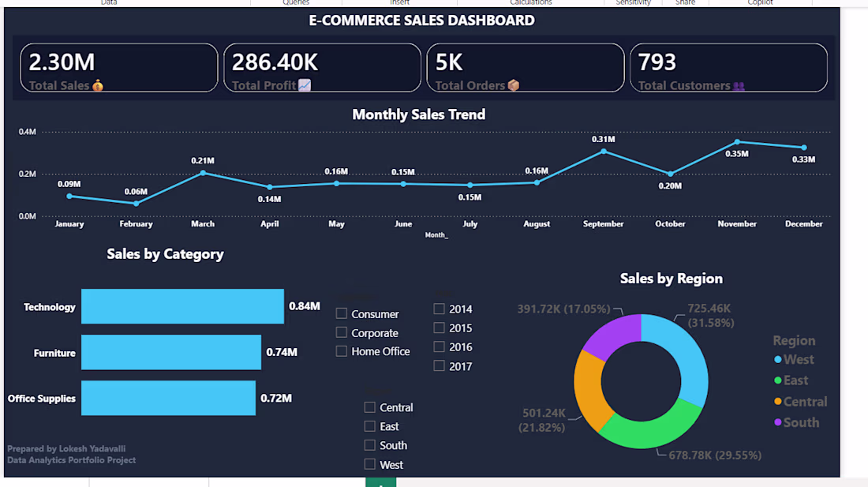Click the October 0.20M data point
This screenshot has height=487, width=868.
671,174
